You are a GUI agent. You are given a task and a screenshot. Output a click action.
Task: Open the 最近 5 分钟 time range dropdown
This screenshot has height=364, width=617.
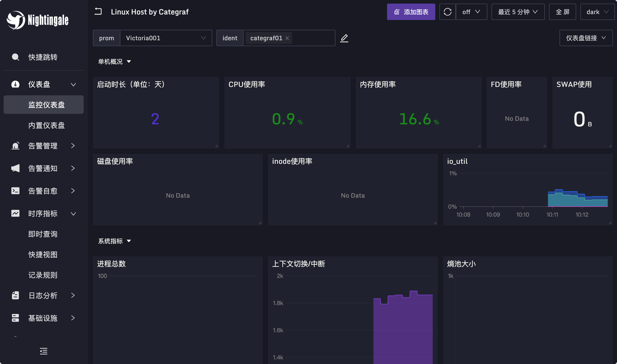pyautogui.click(x=518, y=12)
